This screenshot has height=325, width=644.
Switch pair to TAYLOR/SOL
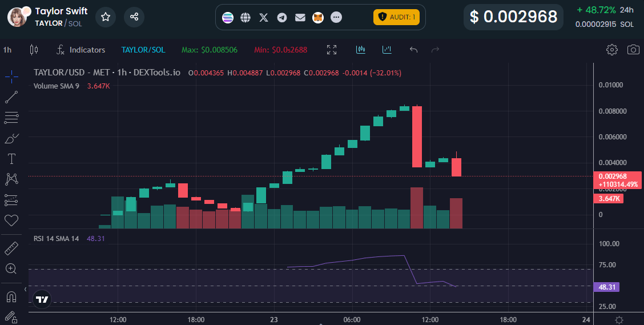point(143,50)
